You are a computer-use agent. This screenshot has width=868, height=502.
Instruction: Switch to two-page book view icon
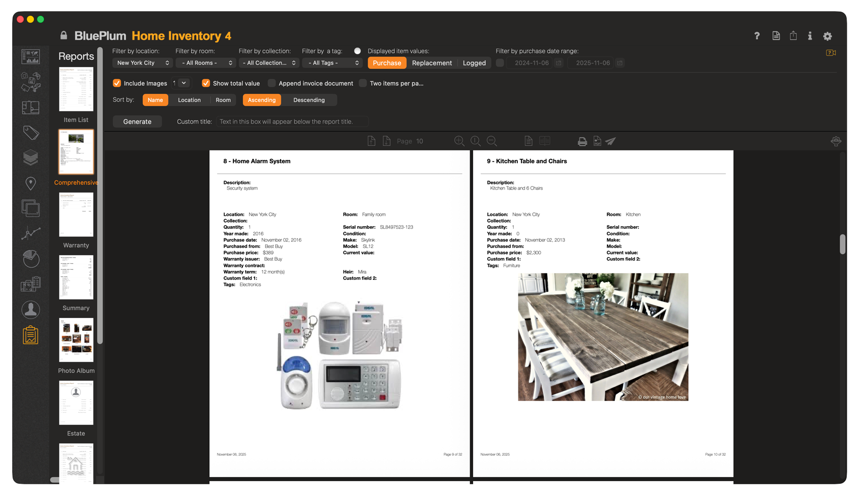point(545,141)
